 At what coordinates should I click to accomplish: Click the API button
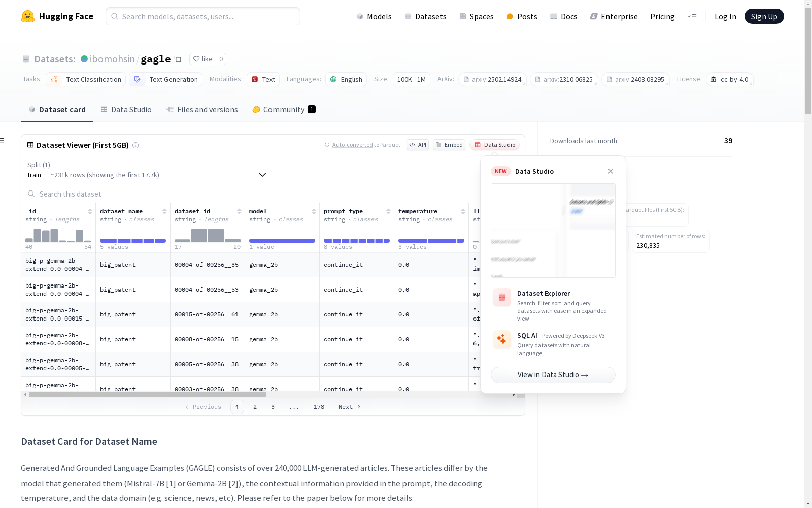(x=418, y=145)
